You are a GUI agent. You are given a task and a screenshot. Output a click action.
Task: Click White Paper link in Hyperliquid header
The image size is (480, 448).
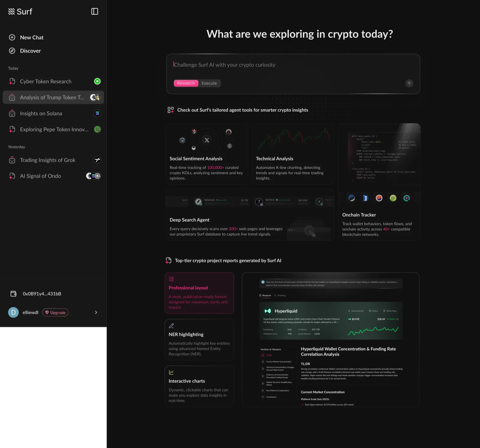tap(390, 311)
